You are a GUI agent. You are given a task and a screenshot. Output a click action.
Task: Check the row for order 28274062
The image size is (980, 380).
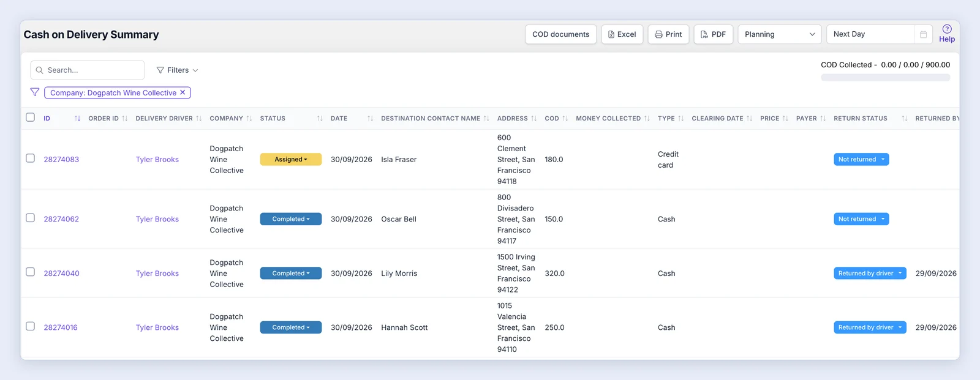[x=30, y=218]
